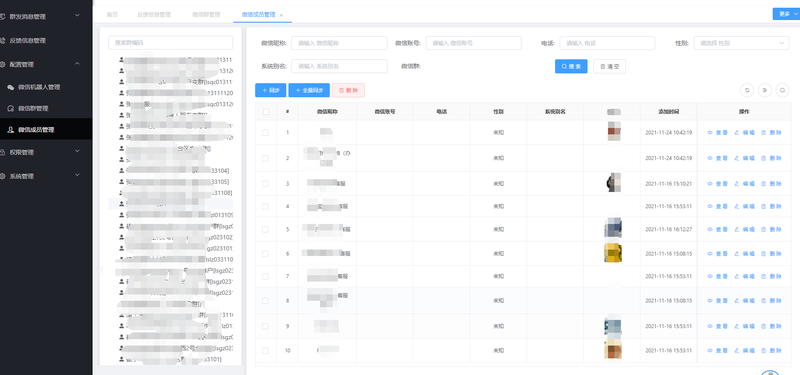Viewport: 800px width, 375px height.
Task: Switch to the 反馈信息管理 tab
Action: click(154, 15)
